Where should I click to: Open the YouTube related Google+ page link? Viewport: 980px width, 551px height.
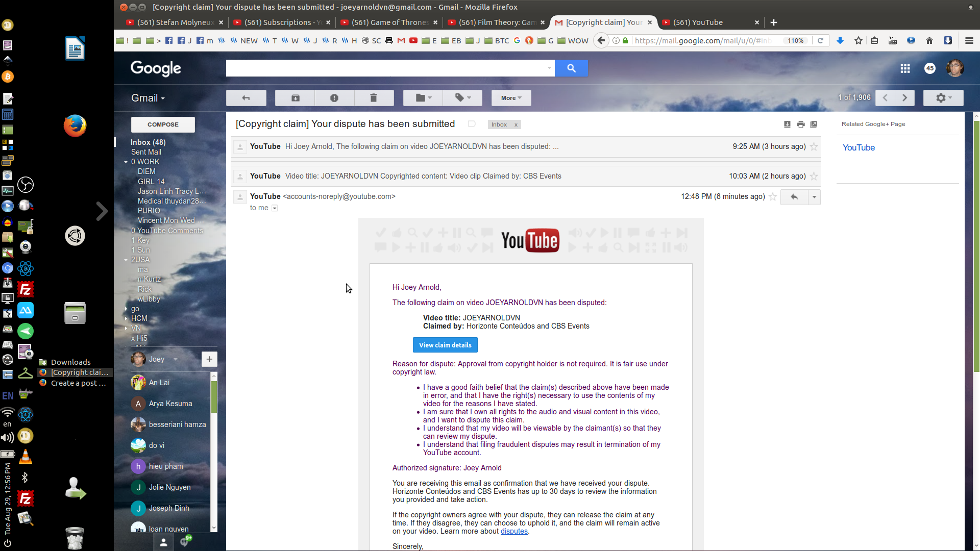pos(859,147)
